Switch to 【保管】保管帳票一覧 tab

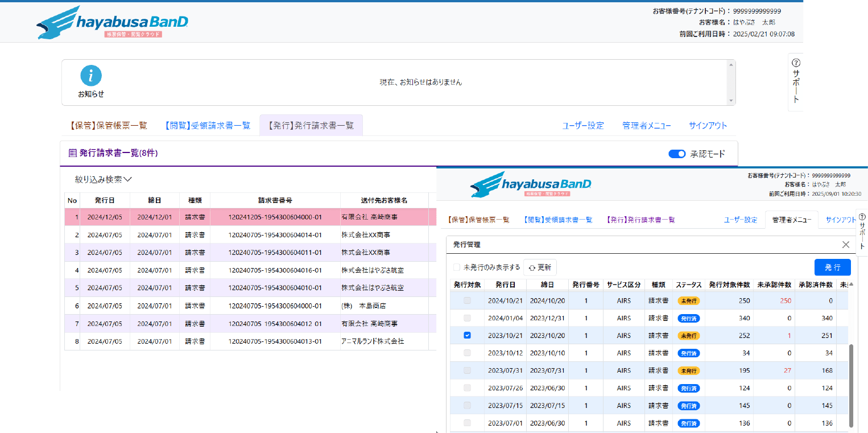[108, 126]
